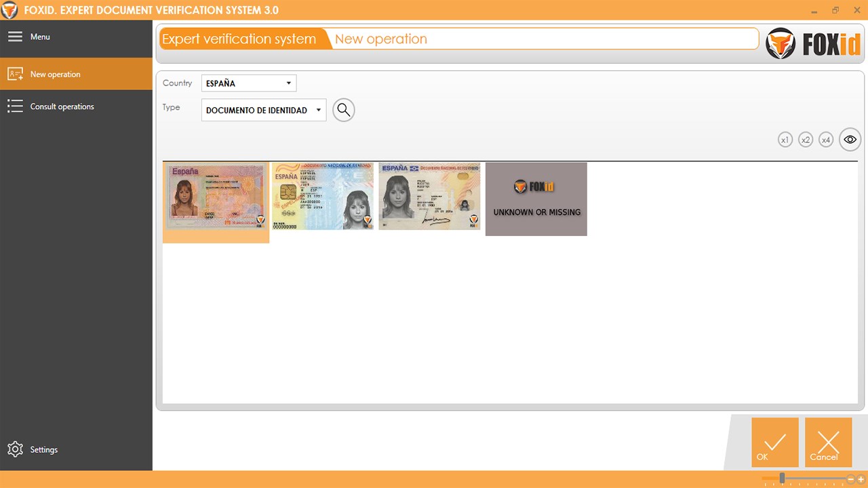Open Settings at the sidebar bottom
868x488 pixels.
[76, 449]
